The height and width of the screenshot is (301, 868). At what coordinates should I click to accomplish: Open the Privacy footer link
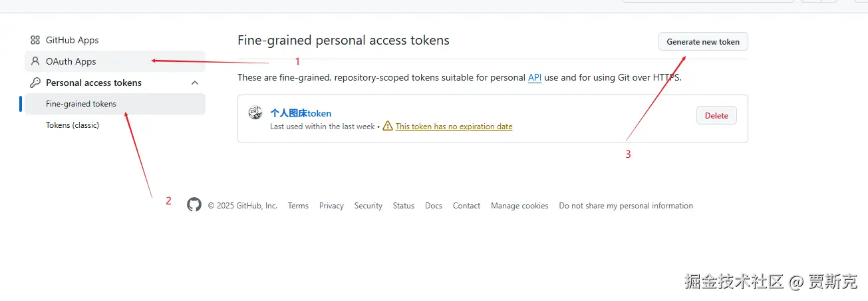pos(331,206)
